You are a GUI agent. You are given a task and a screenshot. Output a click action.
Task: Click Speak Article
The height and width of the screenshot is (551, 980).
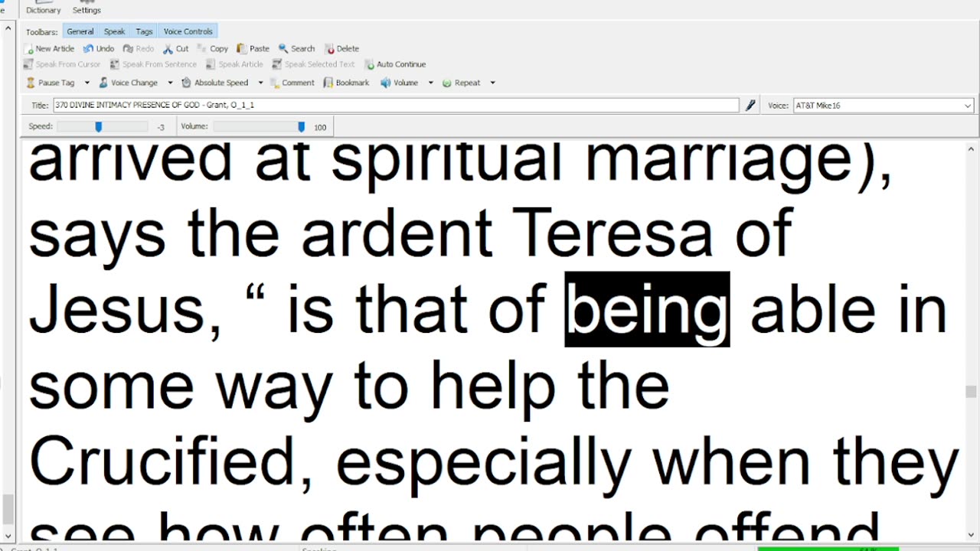(x=235, y=64)
